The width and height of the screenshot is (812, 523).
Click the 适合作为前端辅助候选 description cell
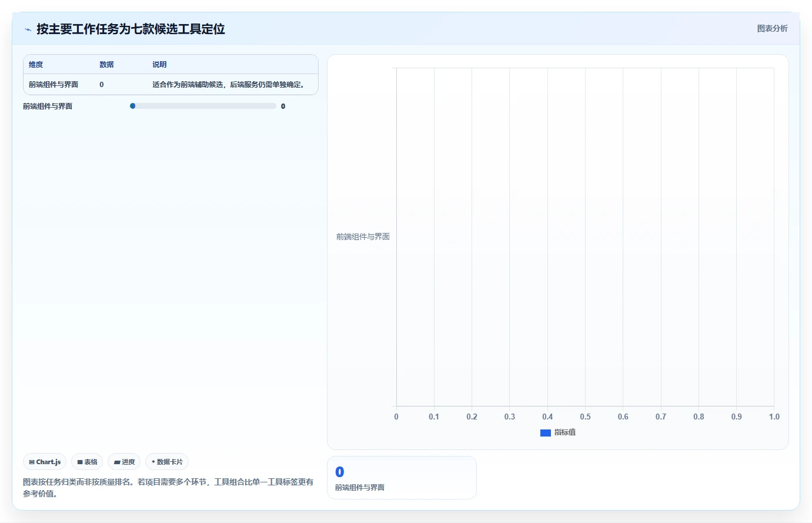pos(230,85)
